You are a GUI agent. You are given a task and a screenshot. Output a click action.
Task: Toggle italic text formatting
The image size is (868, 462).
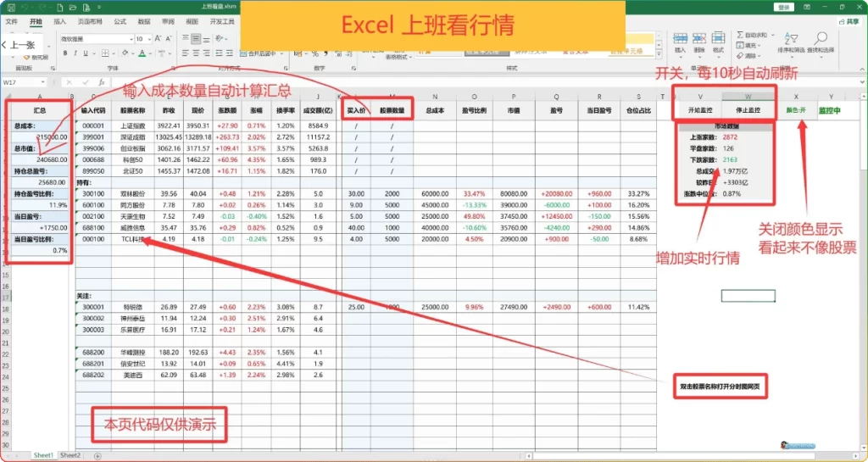click(75, 53)
